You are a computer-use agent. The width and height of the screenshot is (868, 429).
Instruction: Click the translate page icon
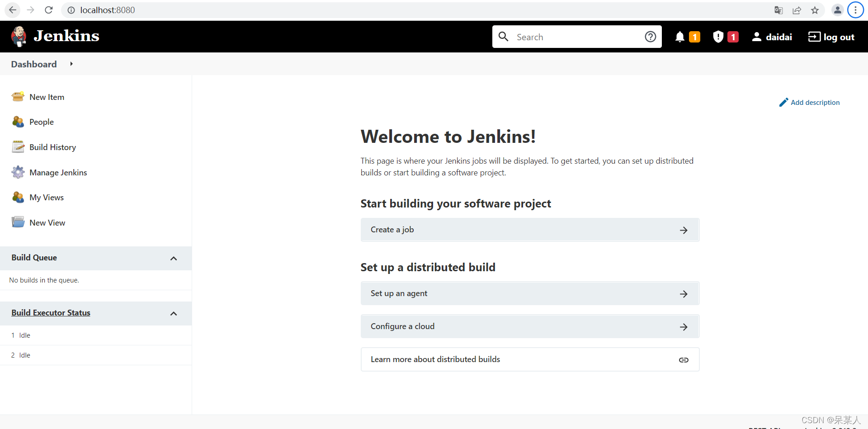pos(778,10)
